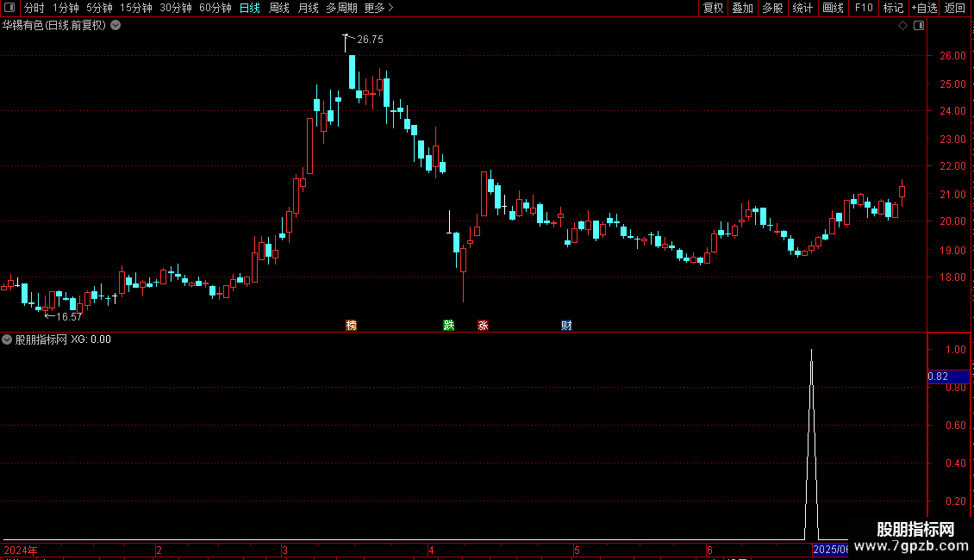Screen dimensions: 974x560
Task: Switch to 月线 monthly chart
Action: [x=308, y=8]
